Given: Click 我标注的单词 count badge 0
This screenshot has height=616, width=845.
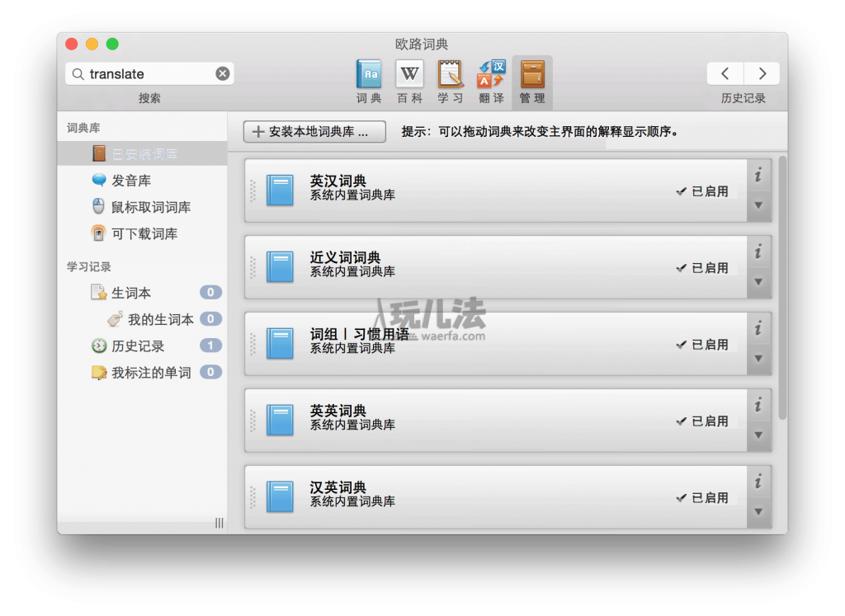Looking at the screenshot, I should 210,372.
